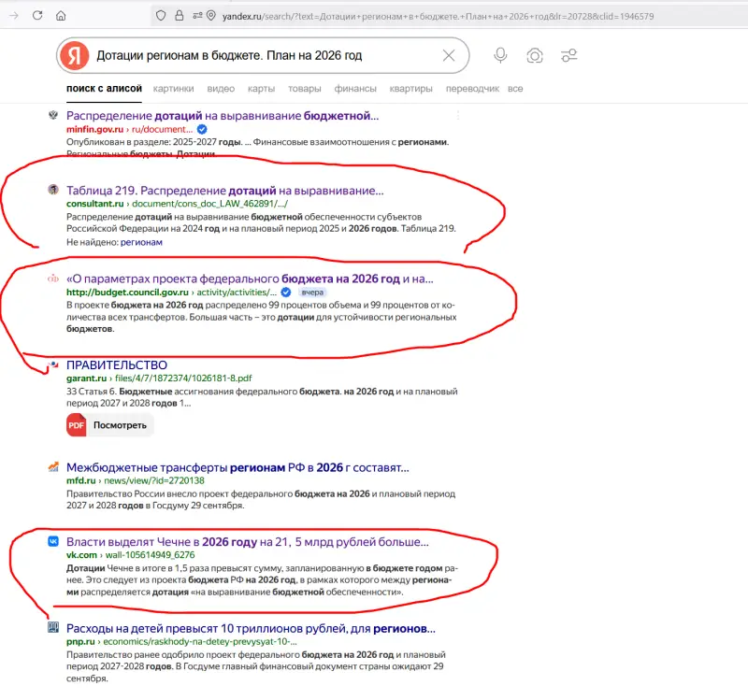Expand the 'все' search categories list
748x700 pixels.
[515, 89]
